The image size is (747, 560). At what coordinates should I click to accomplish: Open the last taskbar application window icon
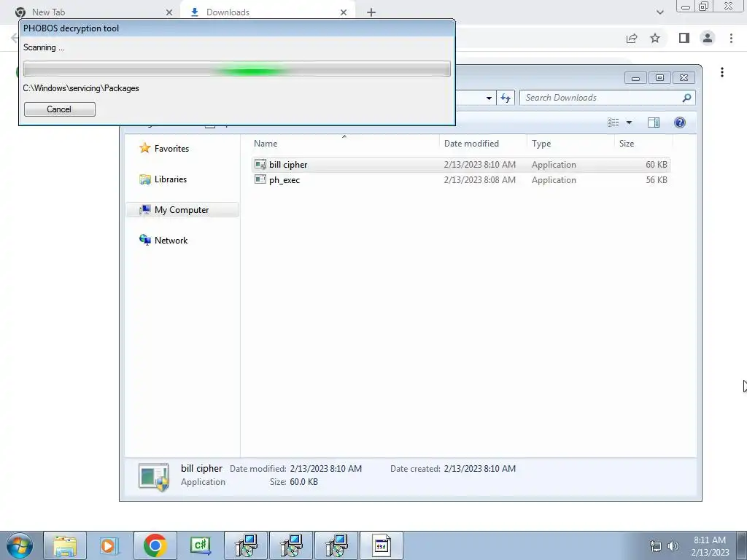pyautogui.click(x=381, y=545)
